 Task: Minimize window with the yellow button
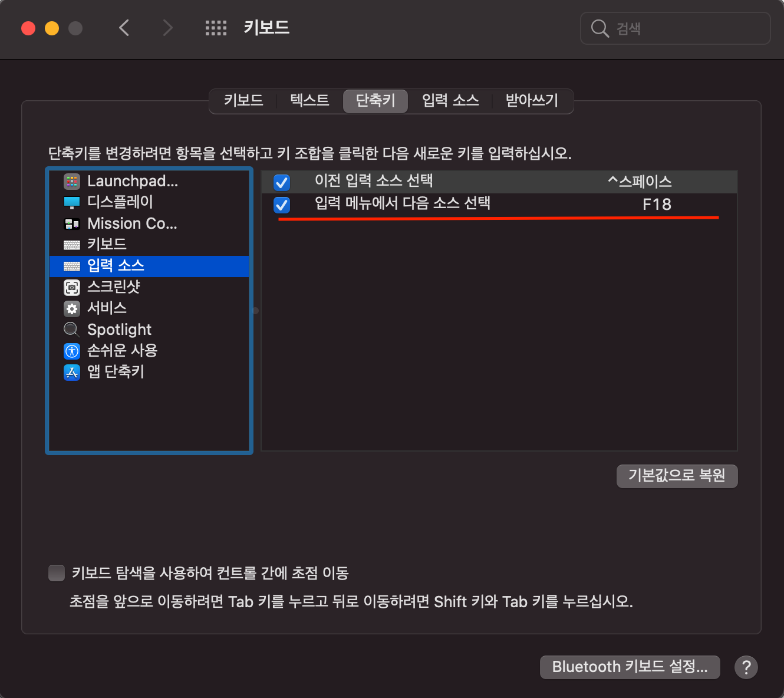(52, 28)
